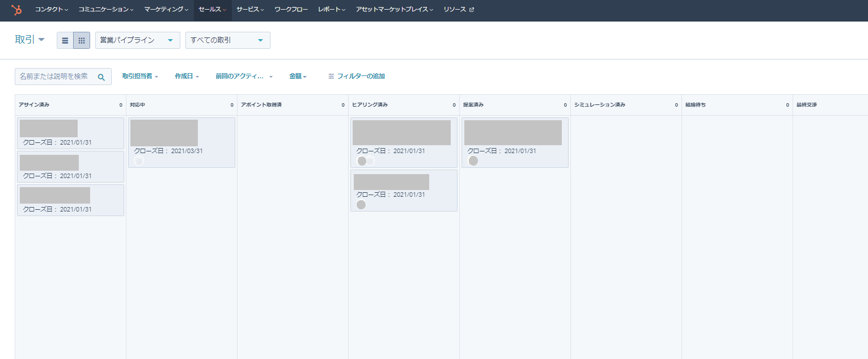Click the 対応中 column header
868x359 pixels.
tap(181, 105)
